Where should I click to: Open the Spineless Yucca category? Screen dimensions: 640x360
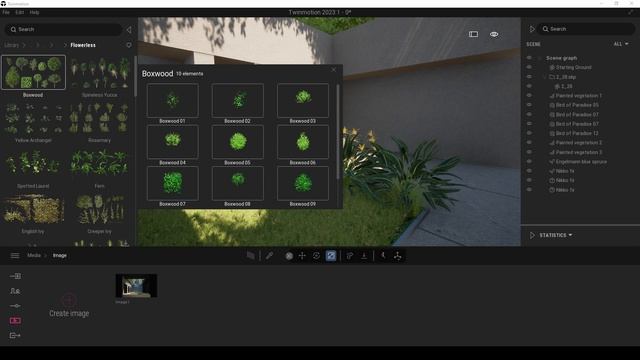(x=100, y=76)
